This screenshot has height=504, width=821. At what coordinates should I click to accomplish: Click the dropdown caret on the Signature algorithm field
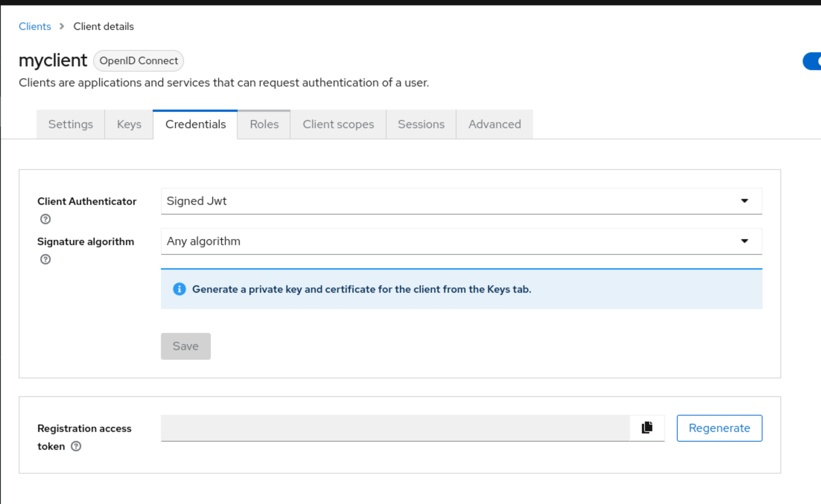[745, 241]
